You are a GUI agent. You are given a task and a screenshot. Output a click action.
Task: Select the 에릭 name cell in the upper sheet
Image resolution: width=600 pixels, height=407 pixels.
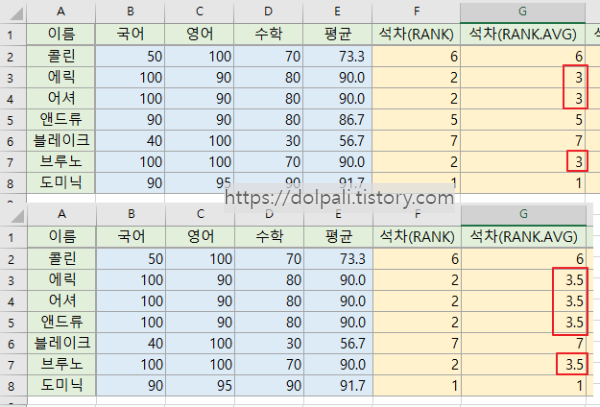click(61, 78)
